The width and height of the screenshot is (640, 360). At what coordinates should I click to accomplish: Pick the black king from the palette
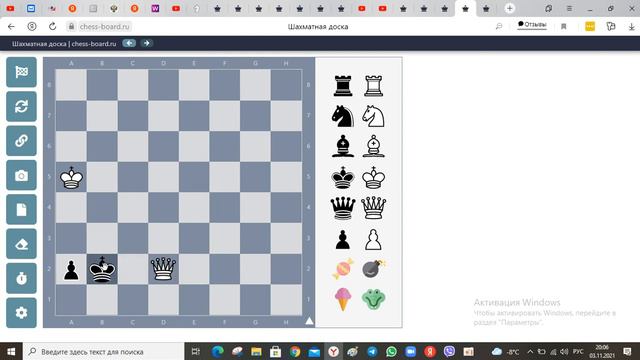click(x=343, y=178)
